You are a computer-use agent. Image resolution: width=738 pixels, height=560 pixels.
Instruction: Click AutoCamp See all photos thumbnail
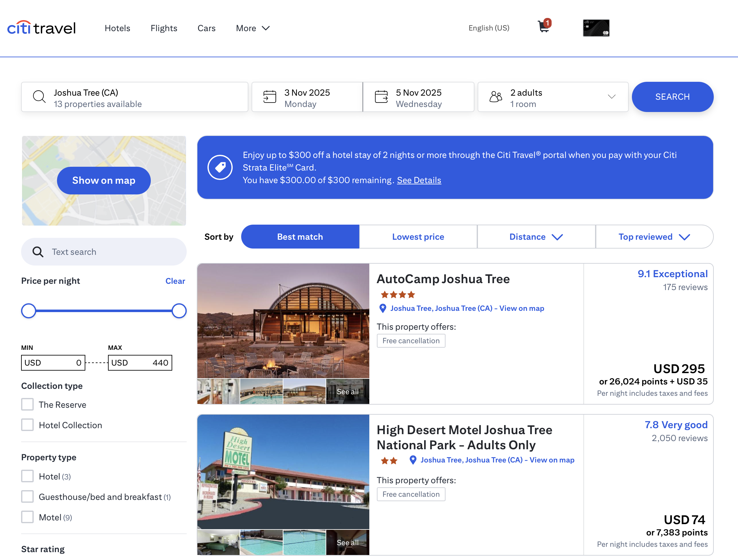point(348,392)
